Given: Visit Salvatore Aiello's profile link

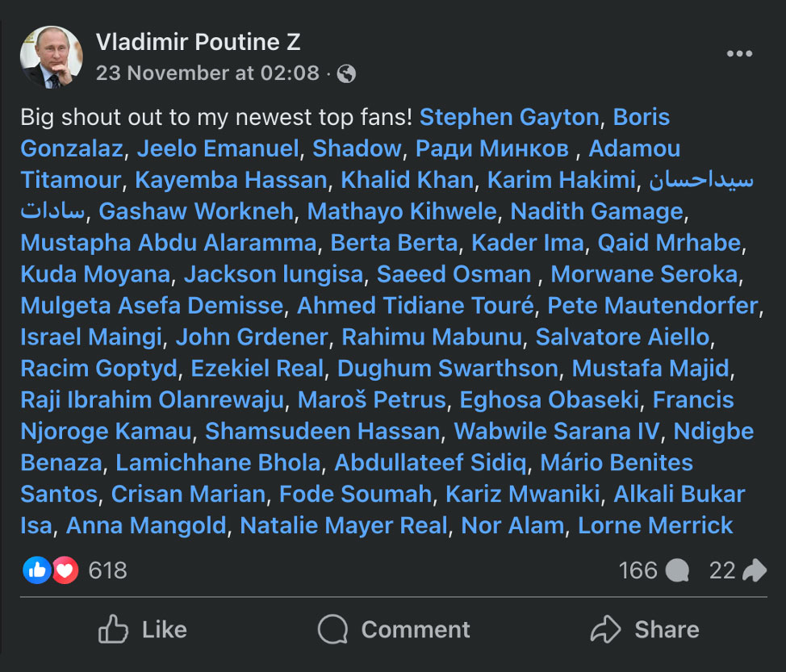Looking at the screenshot, I should [622, 337].
